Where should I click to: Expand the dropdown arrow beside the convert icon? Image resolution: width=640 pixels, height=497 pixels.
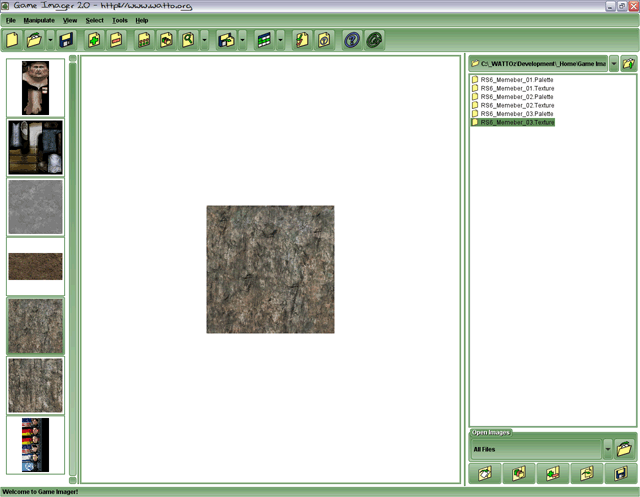tap(242, 40)
